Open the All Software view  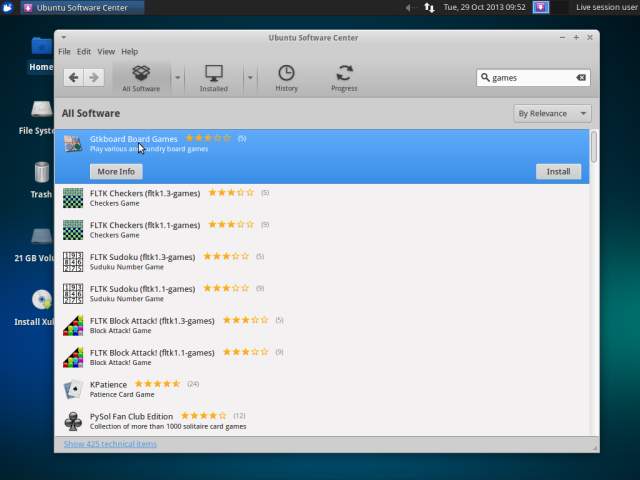click(x=141, y=77)
